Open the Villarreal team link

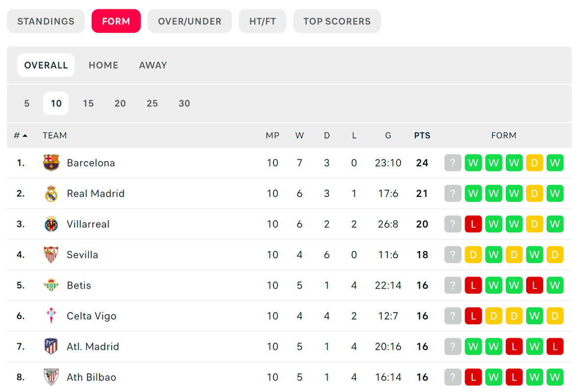88,224
